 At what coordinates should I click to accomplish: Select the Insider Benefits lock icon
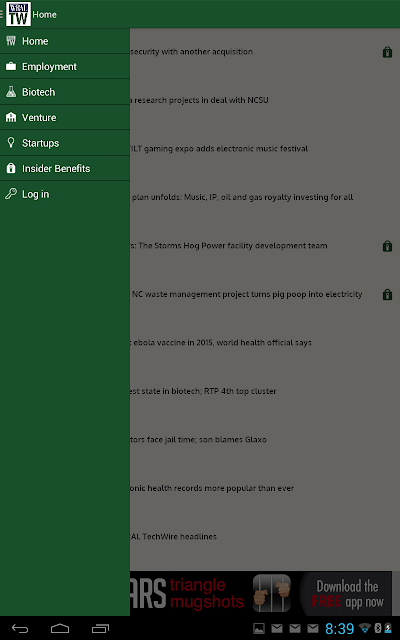(x=11, y=168)
